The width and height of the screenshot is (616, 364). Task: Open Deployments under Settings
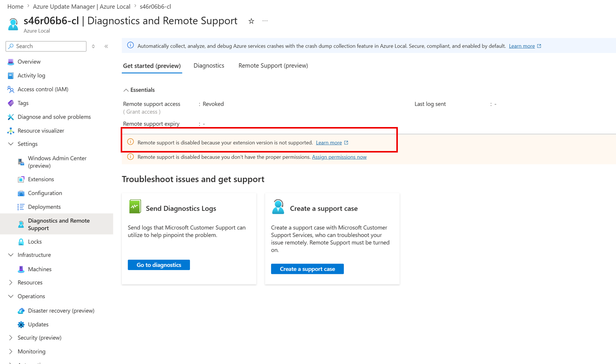[x=44, y=207]
